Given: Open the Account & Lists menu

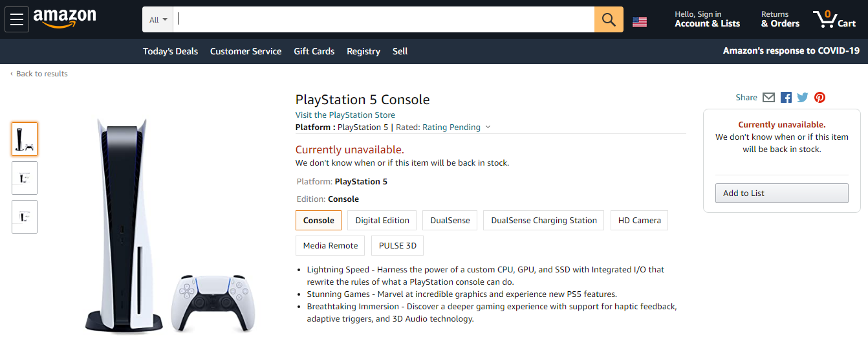Looking at the screenshot, I should click(x=707, y=19).
